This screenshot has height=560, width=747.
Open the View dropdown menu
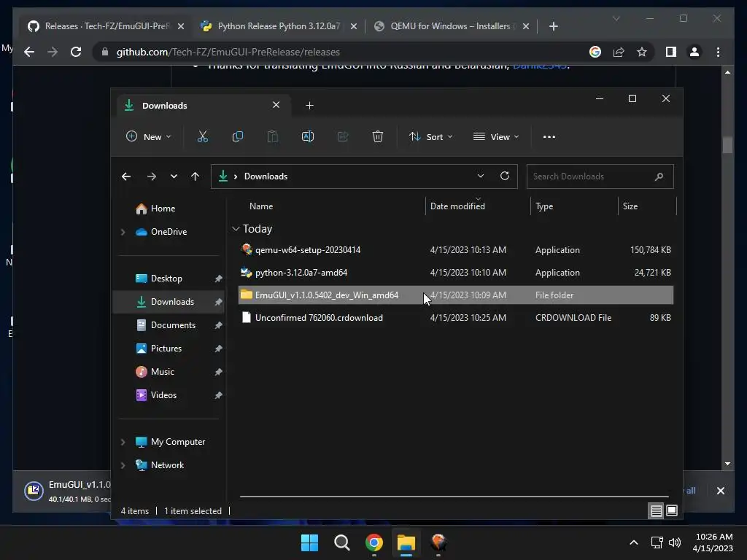pyautogui.click(x=496, y=136)
